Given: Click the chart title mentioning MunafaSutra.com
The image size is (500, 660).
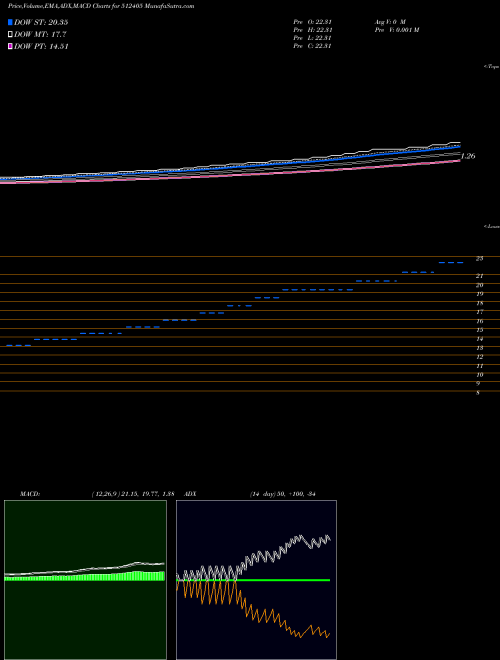Looking at the screenshot, I should pyautogui.click(x=101, y=6).
